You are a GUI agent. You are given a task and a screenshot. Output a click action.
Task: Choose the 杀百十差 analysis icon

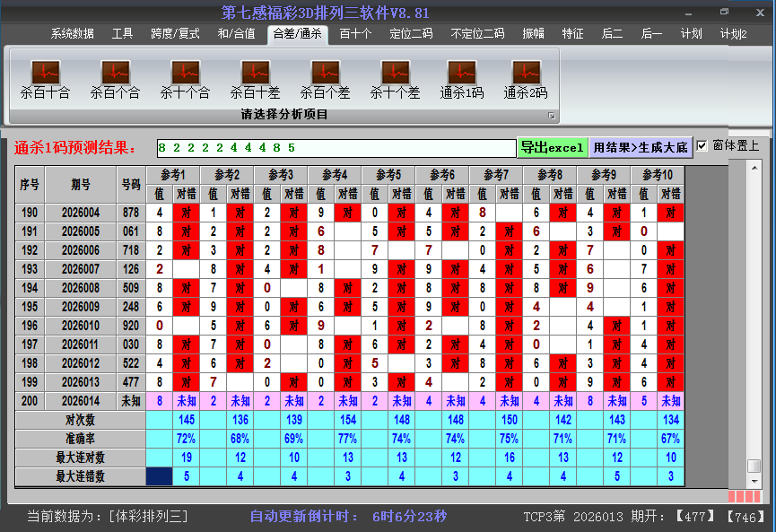pyautogui.click(x=255, y=79)
